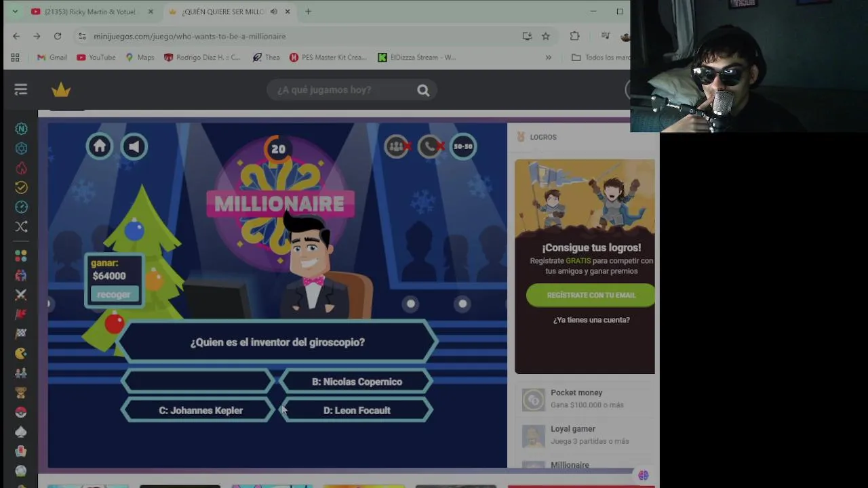Open the Chrome apps grid icon
This screenshot has height=488, width=868.
(15, 58)
